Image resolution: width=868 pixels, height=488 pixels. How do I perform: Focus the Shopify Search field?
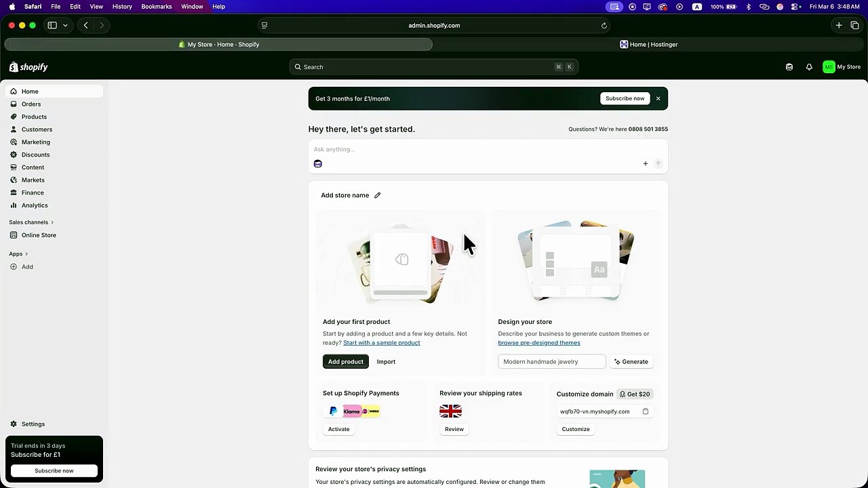click(x=434, y=67)
